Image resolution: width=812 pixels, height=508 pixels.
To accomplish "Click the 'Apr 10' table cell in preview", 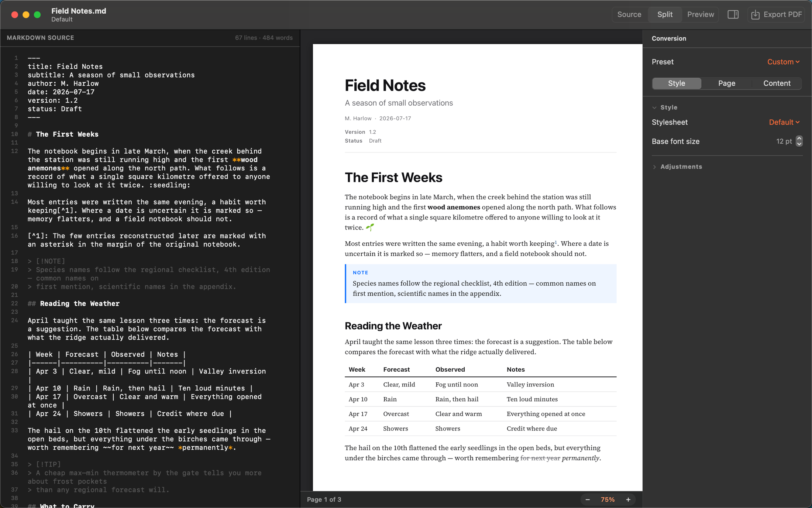I will pos(358,399).
